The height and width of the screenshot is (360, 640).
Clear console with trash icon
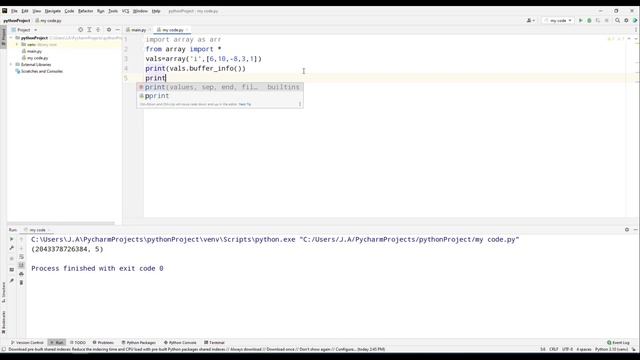click(x=22, y=282)
